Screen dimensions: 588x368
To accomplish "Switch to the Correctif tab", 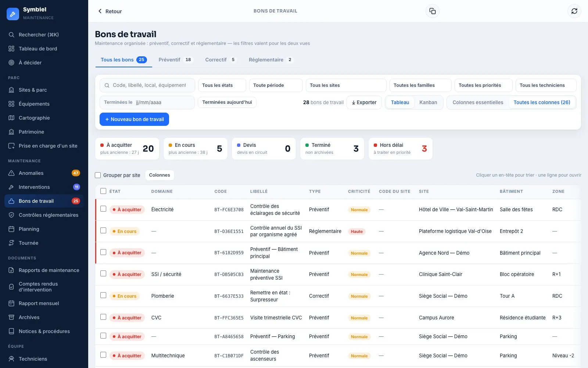I will 220,60.
